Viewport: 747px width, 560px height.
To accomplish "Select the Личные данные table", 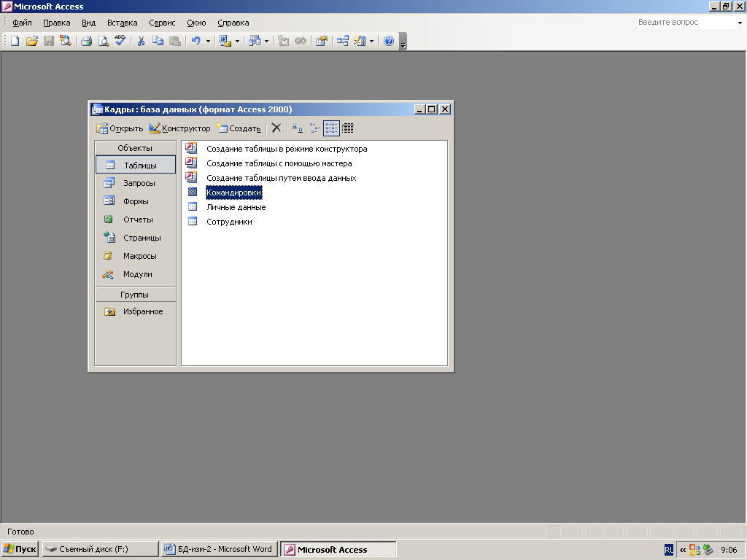I will coord(236,207).
